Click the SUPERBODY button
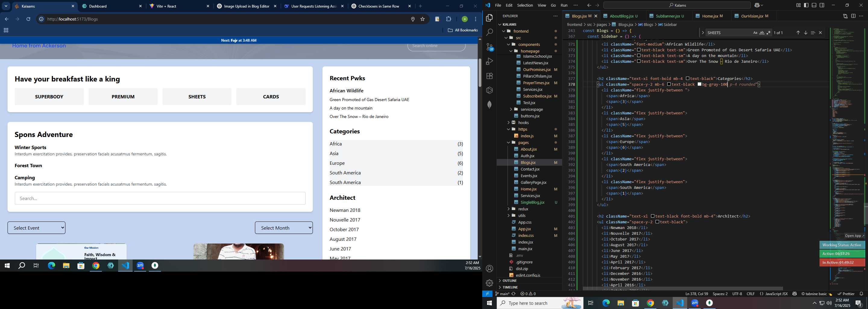The height and width of the screenshot is (309, 868). click(49, 97)
